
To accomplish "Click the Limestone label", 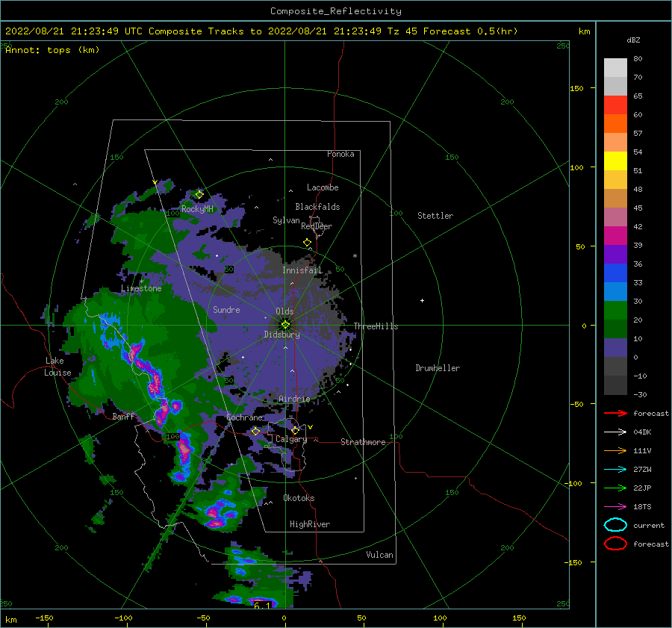I will tap(141, 288).
